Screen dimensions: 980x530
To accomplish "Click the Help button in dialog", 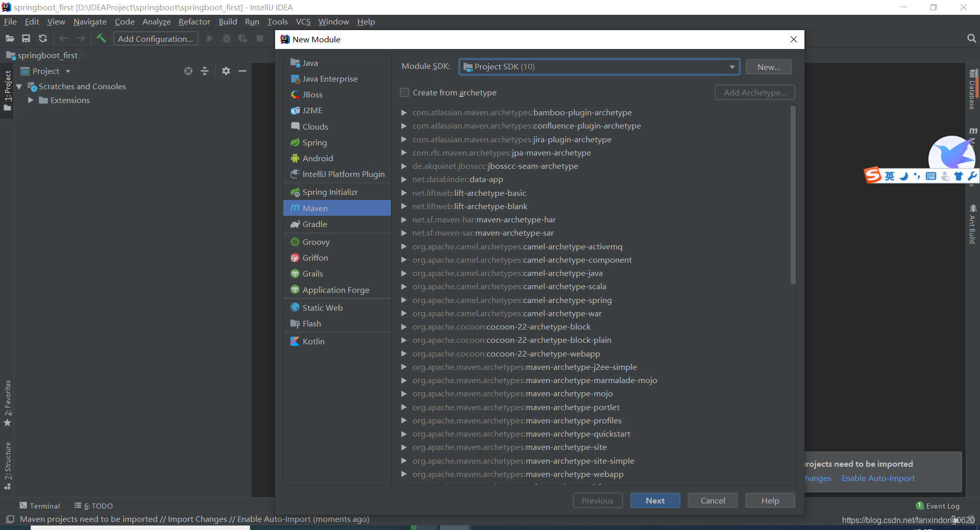I will (770, 500).
